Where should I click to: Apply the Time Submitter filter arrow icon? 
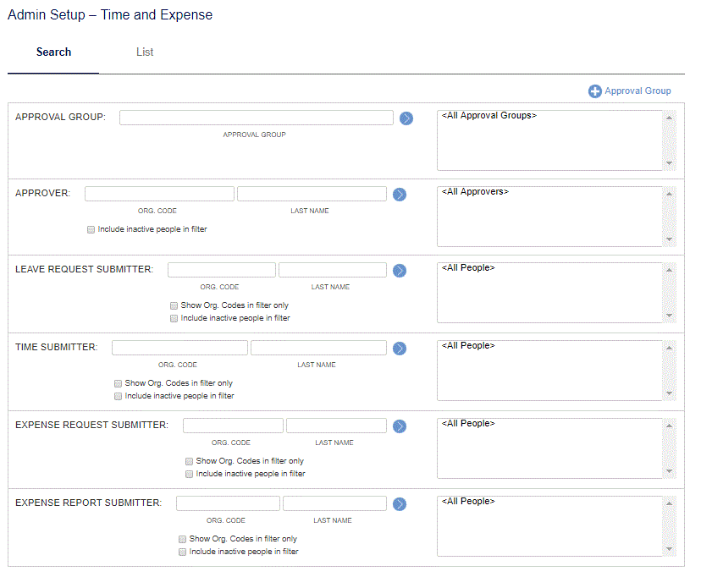point(400,349)
